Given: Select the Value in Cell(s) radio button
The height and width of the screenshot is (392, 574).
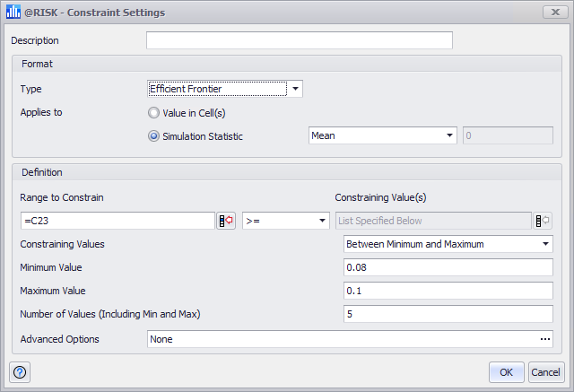Looking at the screenshot, I should (x=153, y=113).
